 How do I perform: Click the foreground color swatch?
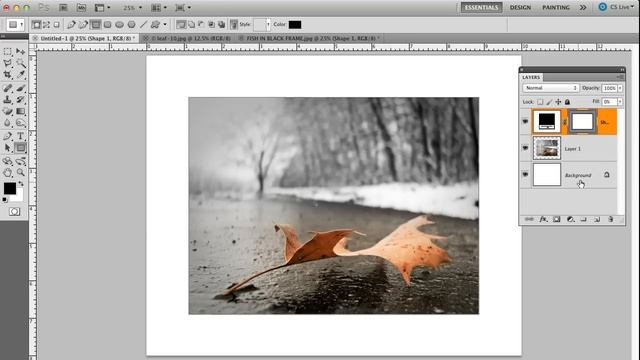click(9, 188)
